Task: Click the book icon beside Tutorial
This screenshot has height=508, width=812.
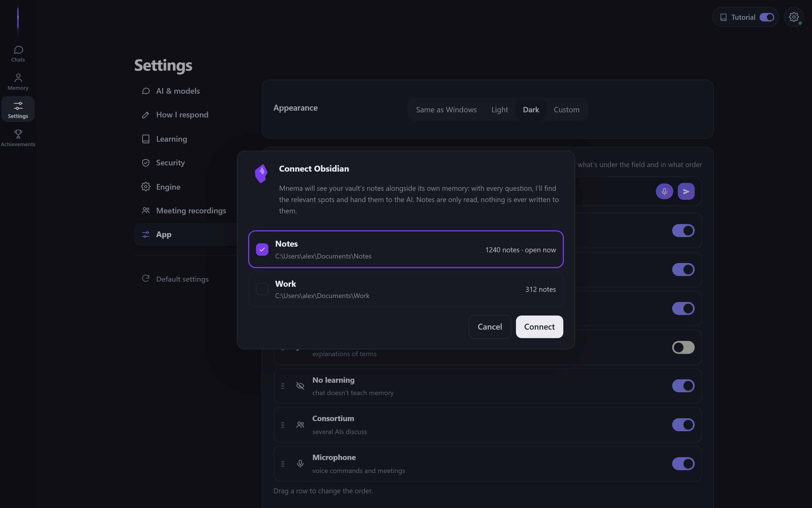Action: (723, 17)
